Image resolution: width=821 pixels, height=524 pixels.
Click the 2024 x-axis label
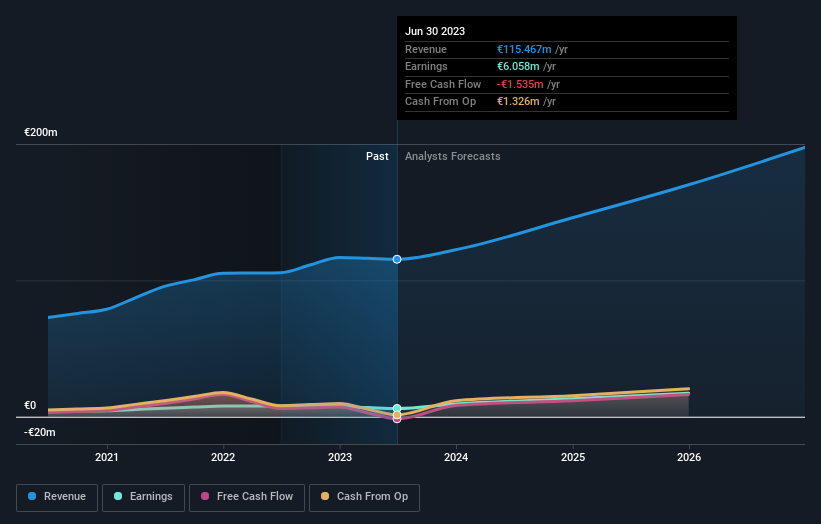[x=456, y=457]
